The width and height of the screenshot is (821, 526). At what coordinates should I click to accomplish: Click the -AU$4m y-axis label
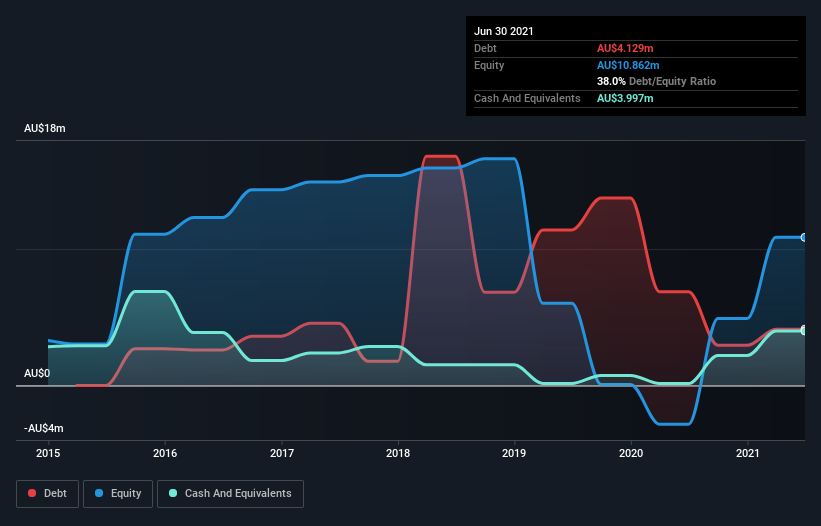[43, 428]
